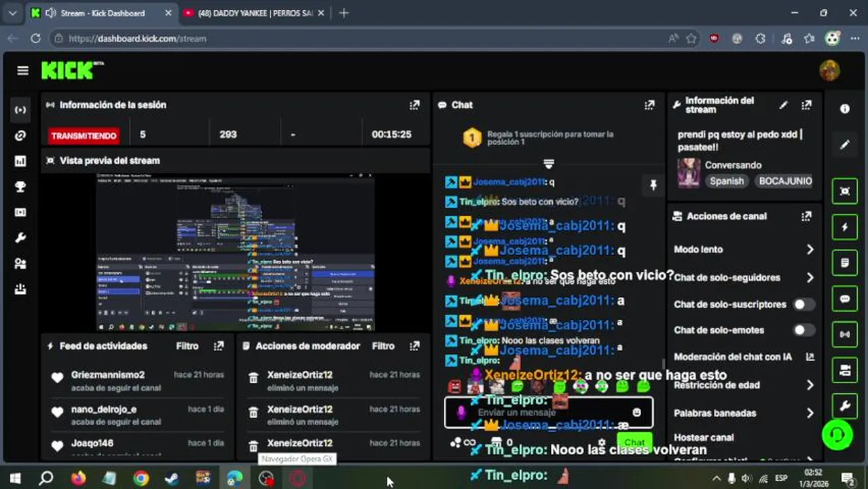Open the clips film icon in left sidebar

coord(20,213)
